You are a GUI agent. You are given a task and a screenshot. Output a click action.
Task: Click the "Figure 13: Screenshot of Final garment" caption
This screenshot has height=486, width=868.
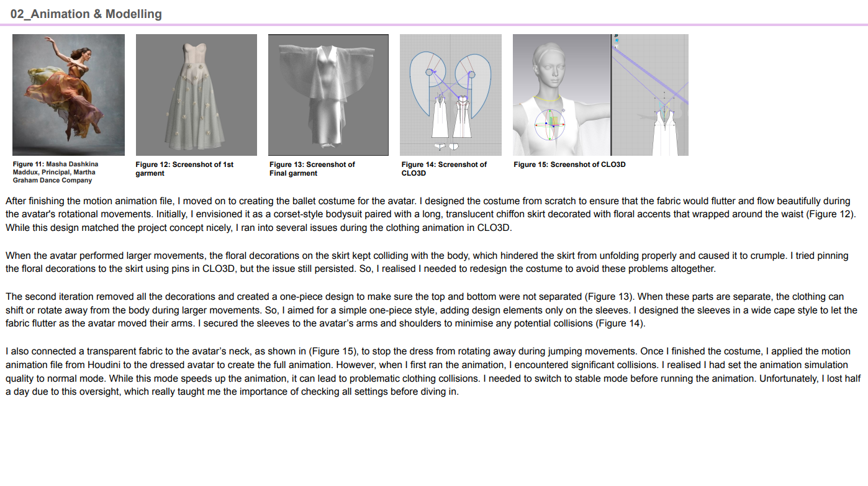(312, 169)
